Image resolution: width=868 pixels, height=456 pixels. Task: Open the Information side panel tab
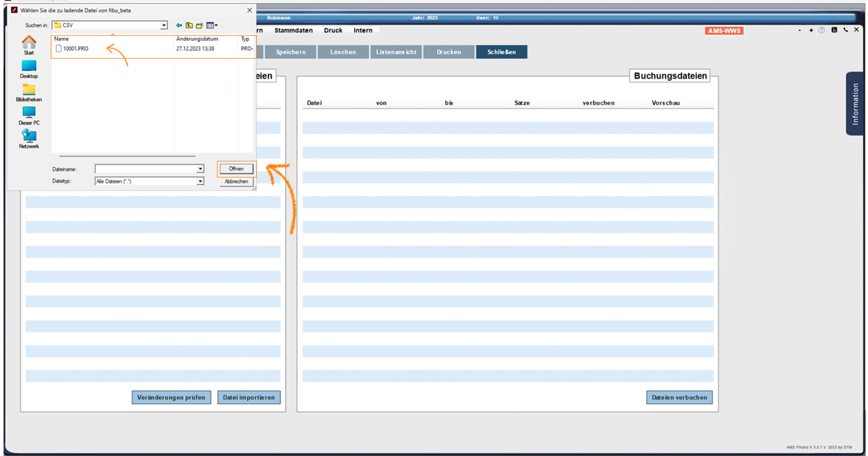pos(855,104)
